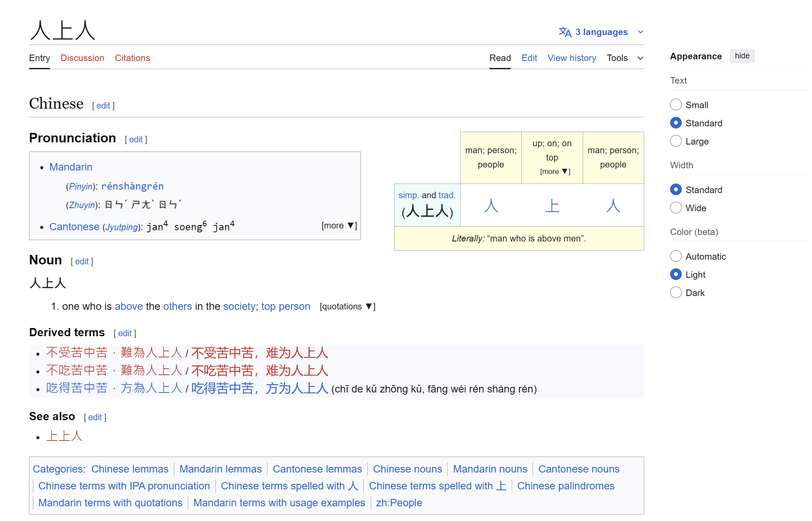
Task: Select Large text size
Action: click(676, 141)
